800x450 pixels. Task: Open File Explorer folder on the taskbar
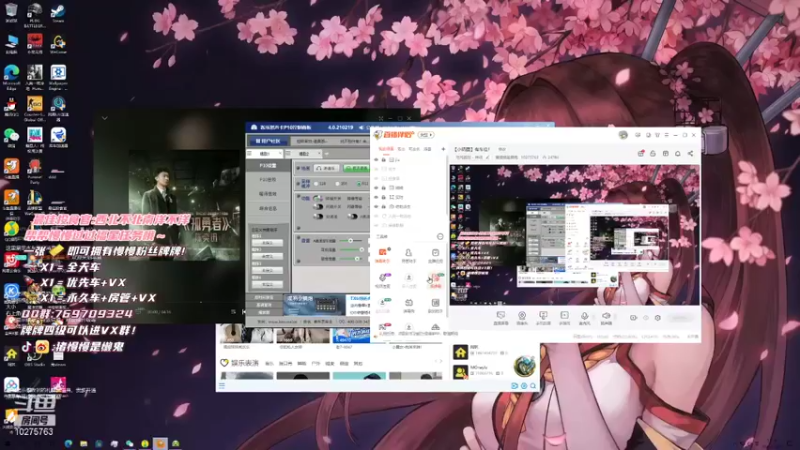tap(84, 443)
